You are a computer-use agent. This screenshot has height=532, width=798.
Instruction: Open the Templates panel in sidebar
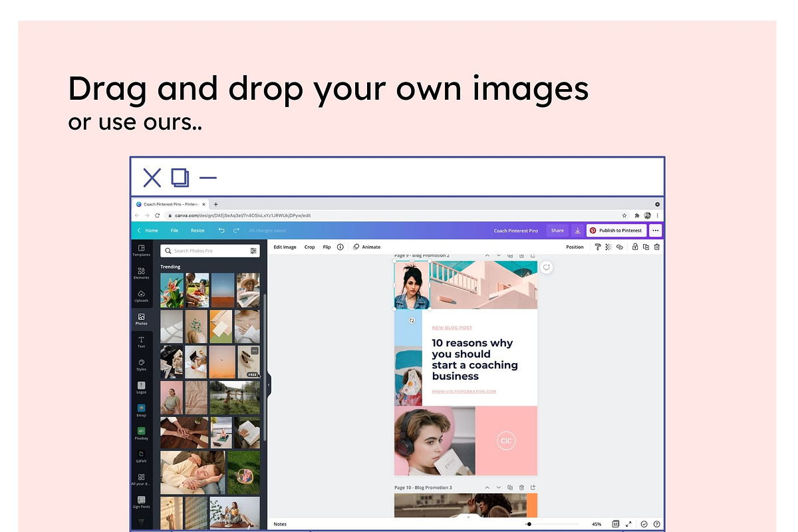pyautogui.click(x=141, y=250)
